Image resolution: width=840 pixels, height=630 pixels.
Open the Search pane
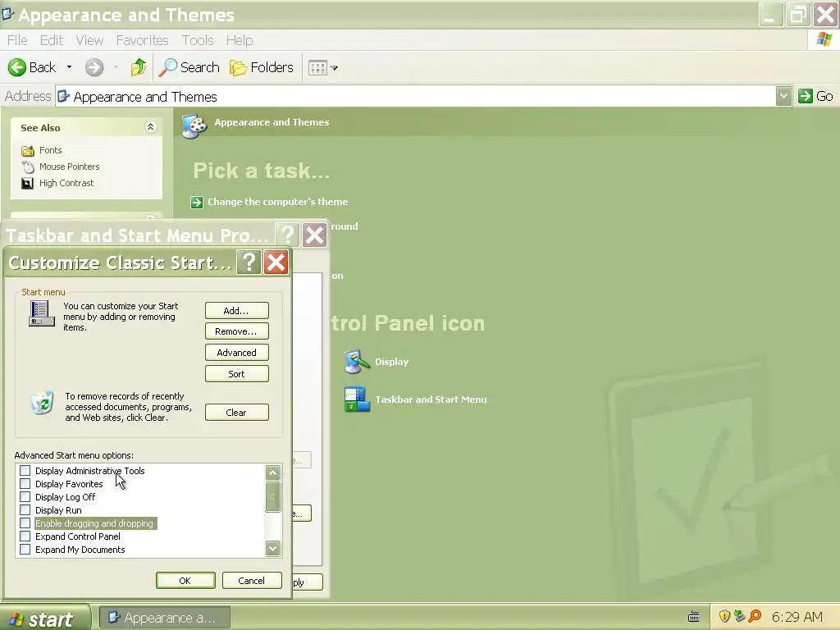(189, 67)
